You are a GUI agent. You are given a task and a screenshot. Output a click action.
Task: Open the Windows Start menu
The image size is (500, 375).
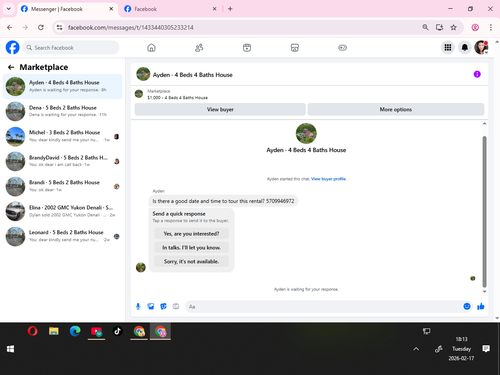(x=10, y=349)
